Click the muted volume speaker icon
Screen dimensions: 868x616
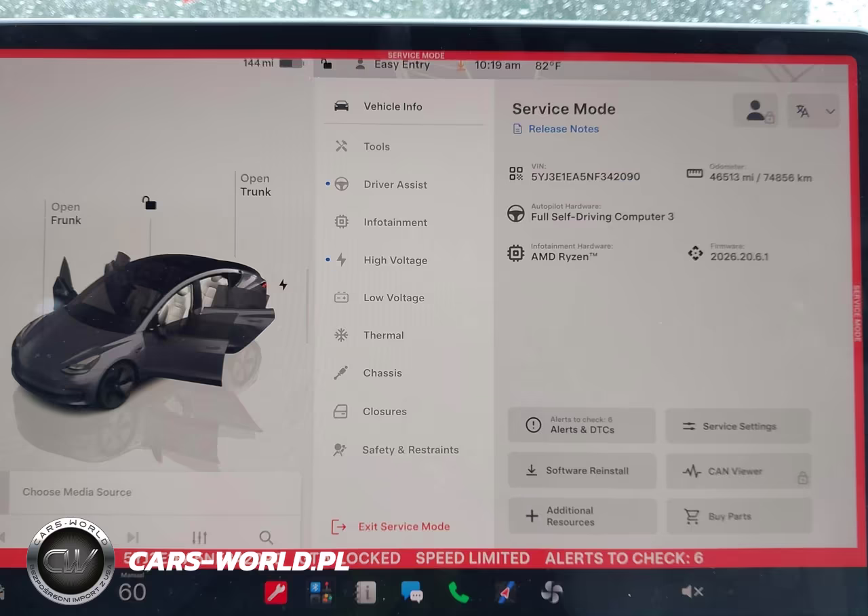[692, 592]
